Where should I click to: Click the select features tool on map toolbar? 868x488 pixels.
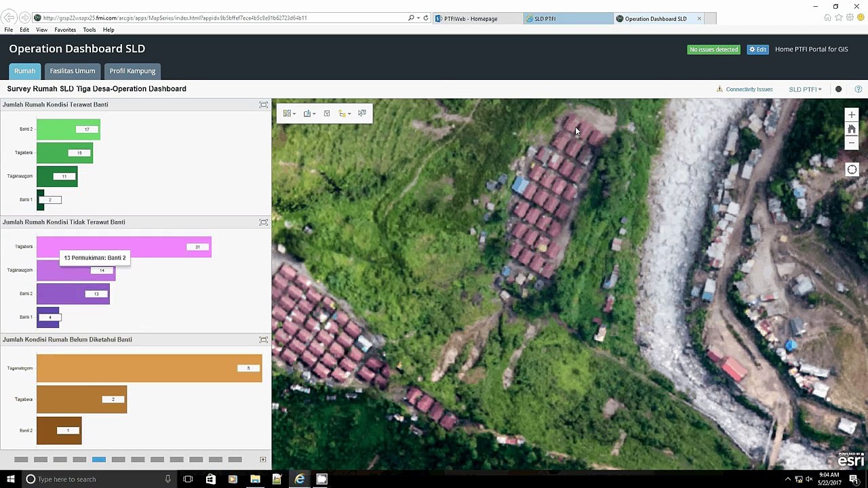362,113
